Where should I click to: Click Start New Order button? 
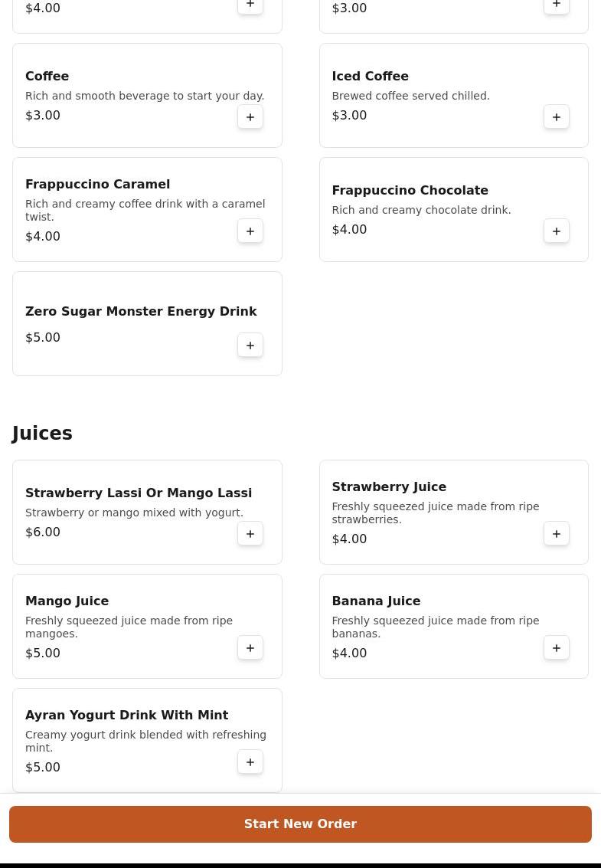coord(300,824)
